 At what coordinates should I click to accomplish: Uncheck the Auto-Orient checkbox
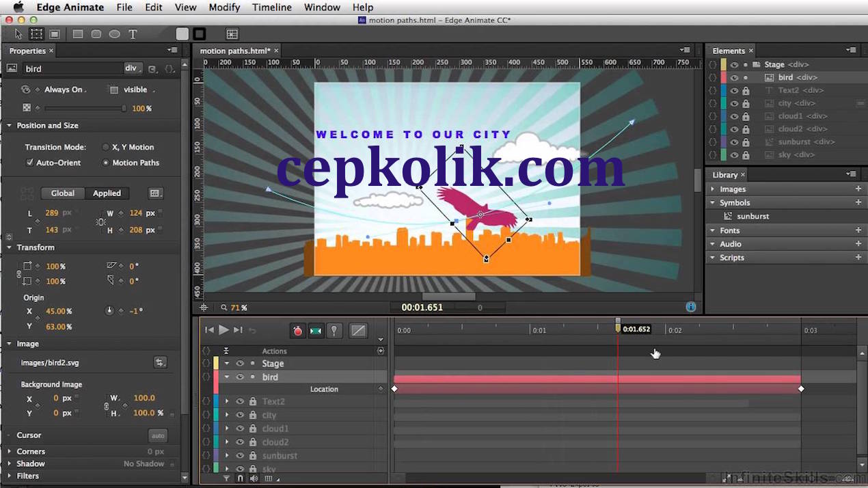coord(29,163)
